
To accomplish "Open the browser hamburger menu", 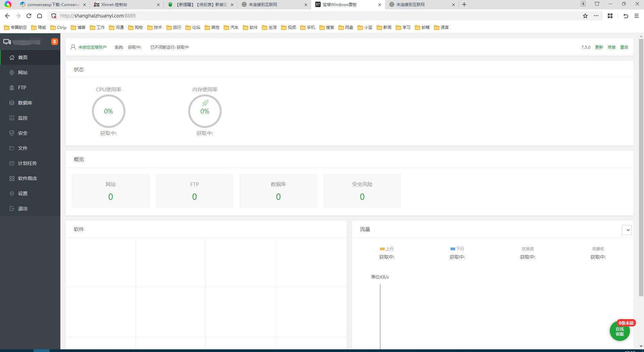I will (x=637, y=16).
